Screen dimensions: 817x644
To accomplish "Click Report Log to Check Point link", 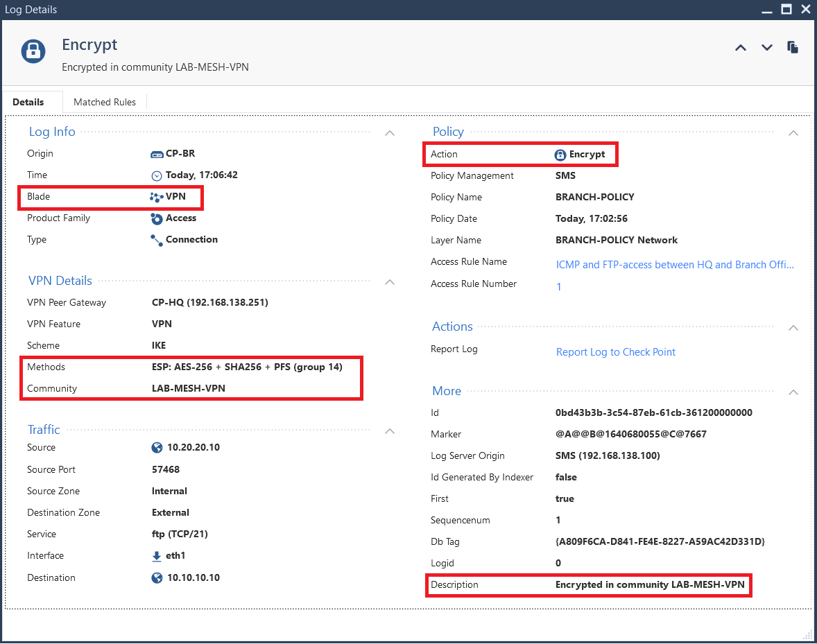I will [x=615, y=352].
